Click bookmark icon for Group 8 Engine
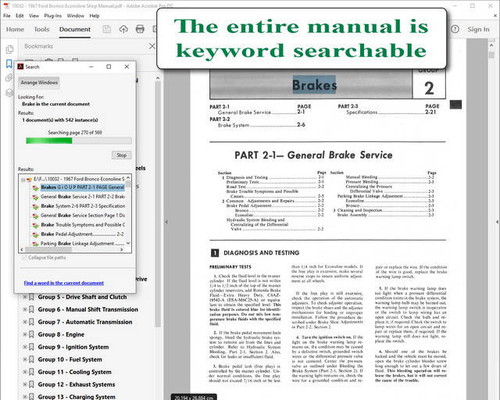 (32, 334)
